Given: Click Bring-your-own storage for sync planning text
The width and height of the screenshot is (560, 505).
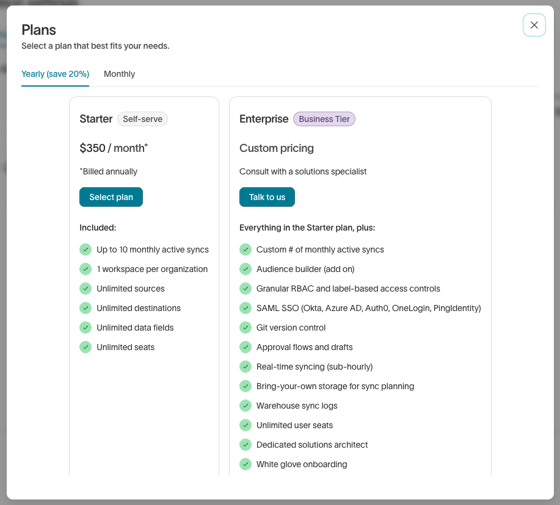Looking at the screenshot, I should [x=335, y=386].
